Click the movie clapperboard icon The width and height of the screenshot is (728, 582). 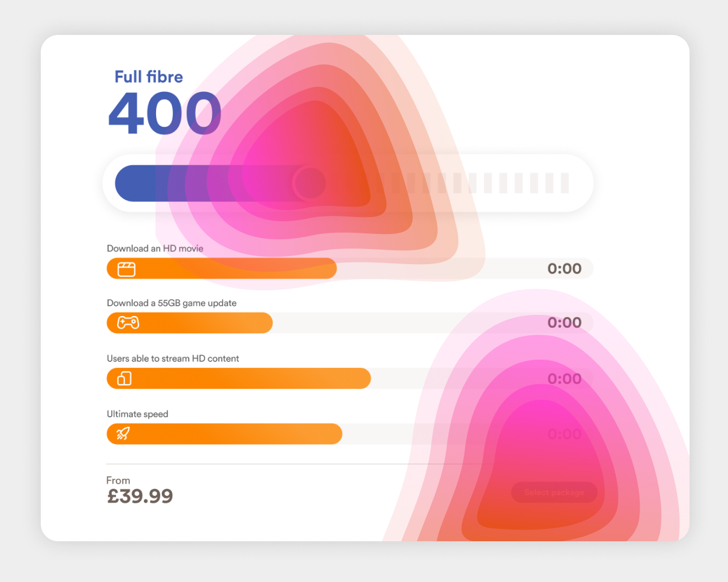click(126, 269)
